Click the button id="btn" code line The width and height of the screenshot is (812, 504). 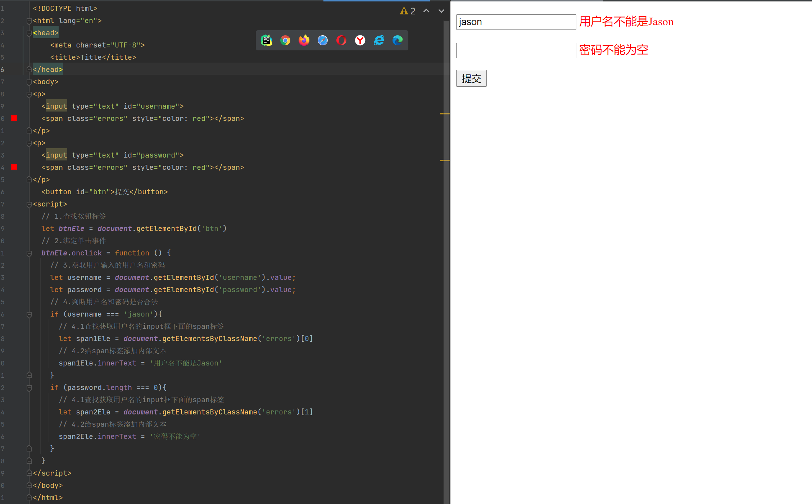(x=105, y=192)
